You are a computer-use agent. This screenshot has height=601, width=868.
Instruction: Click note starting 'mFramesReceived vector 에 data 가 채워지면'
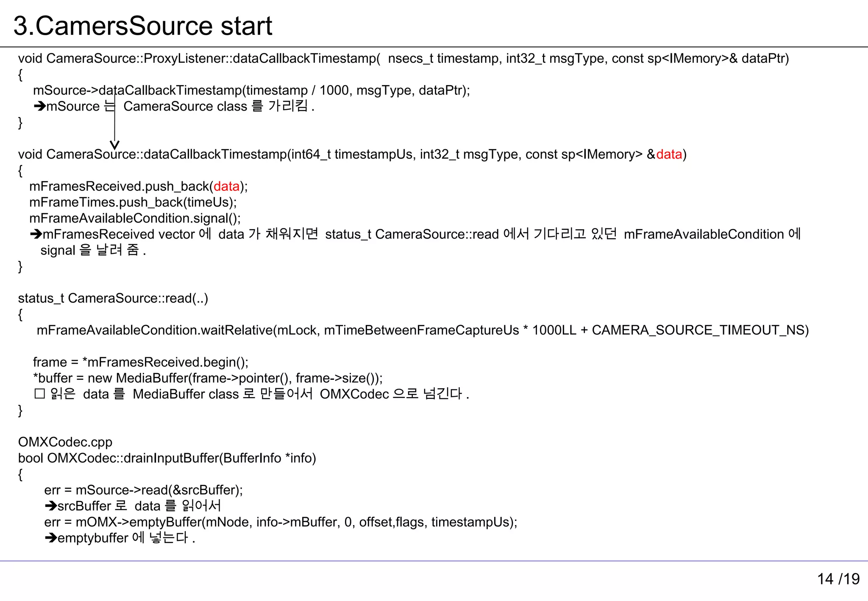pyautogui.click(x=415, y=234)
